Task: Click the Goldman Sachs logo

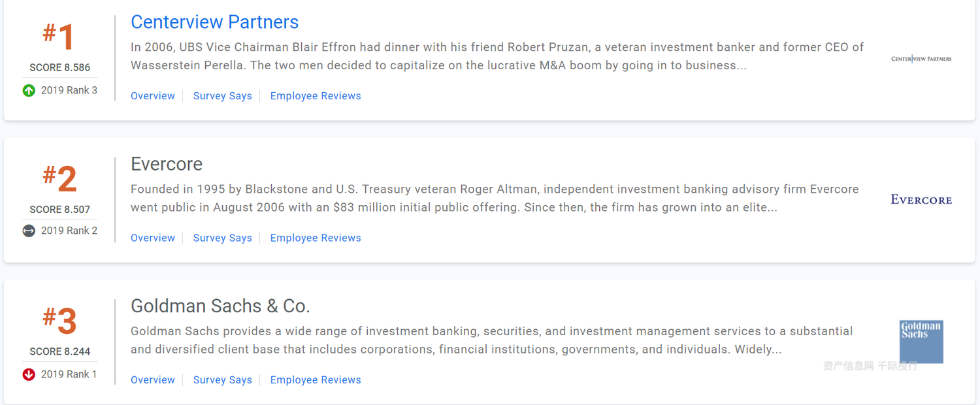Action: click(x=921, y=341)
